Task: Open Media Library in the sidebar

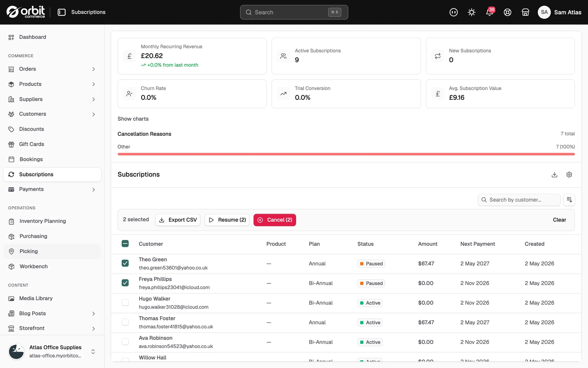Action: [x=52, y=298]
